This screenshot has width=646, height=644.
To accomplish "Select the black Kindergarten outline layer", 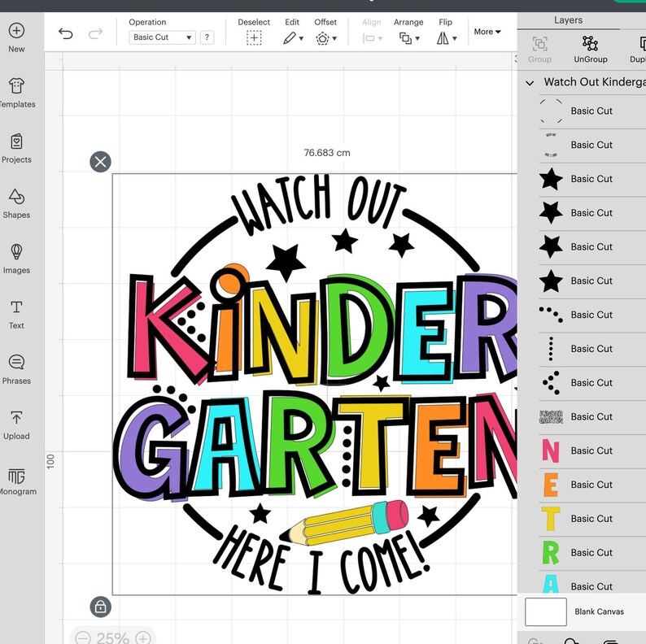I will point(592,416).
